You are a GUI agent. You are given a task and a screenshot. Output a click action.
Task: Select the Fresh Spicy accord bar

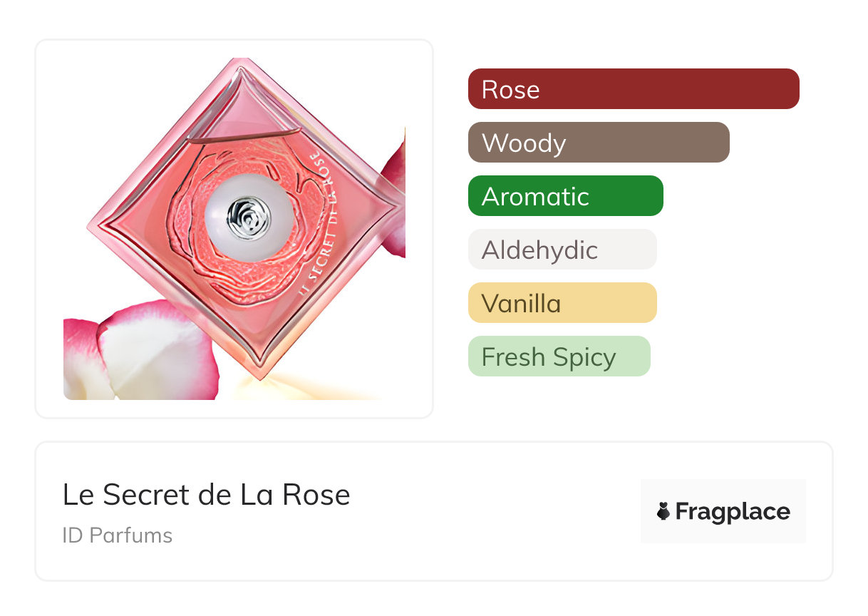(x=559, y=356)
